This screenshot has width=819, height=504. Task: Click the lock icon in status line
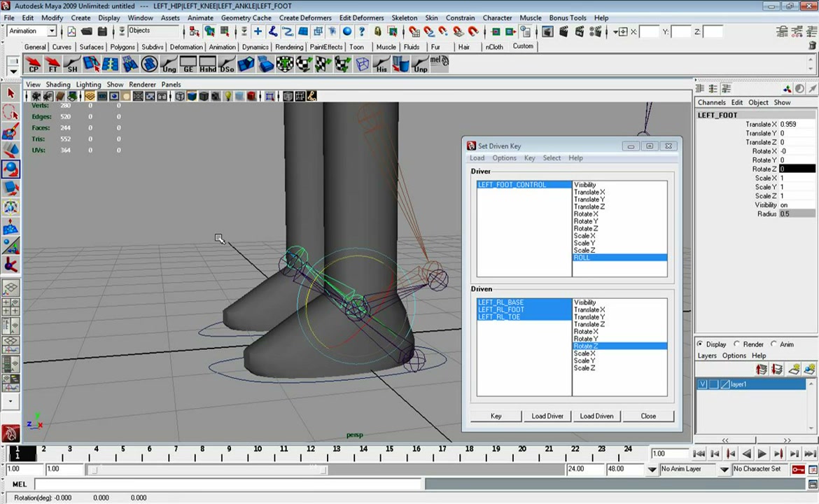(377, 31)
